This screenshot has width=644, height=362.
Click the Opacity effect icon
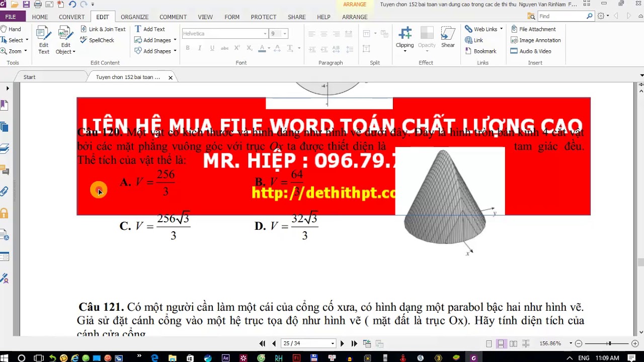(x=427, y=37)
